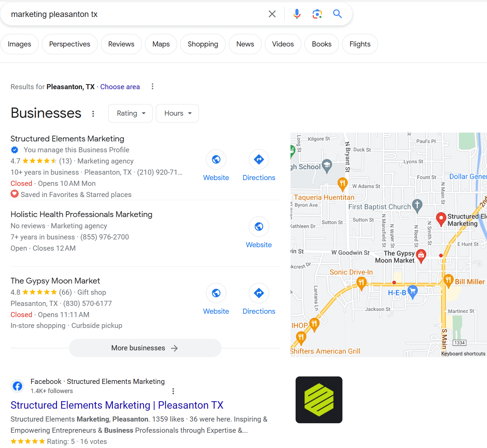
Task: Click the red heart Saved in Favorites icon
Action: pos(15,194)
